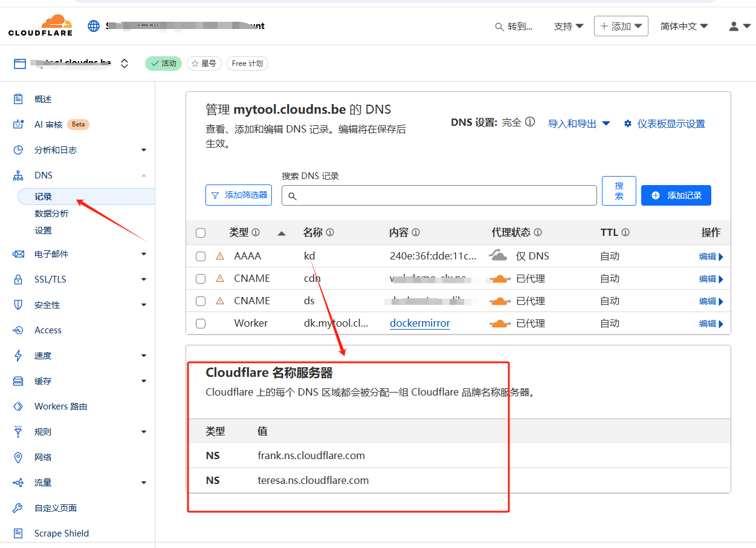The width and height of the screenshot is (756, 548).
Task: Click the 添加筛选器 filter button
Action: [239, 195]
